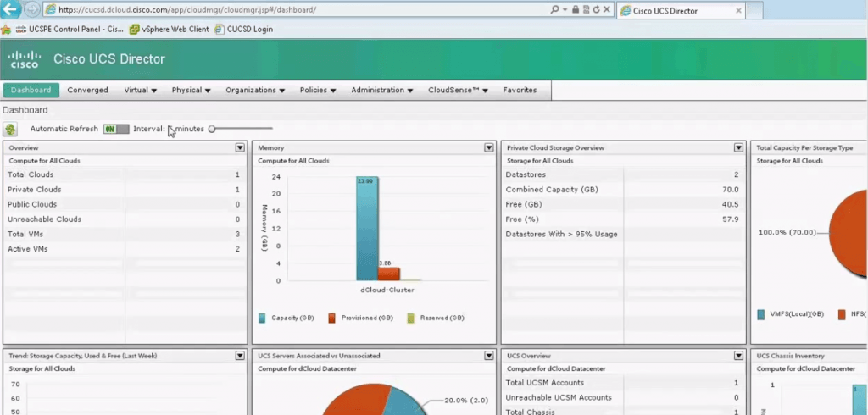The image size is (868, 415).
Task: Click the Unreachable UCSM Accounts row label
Action: click(x=559, y=398)
